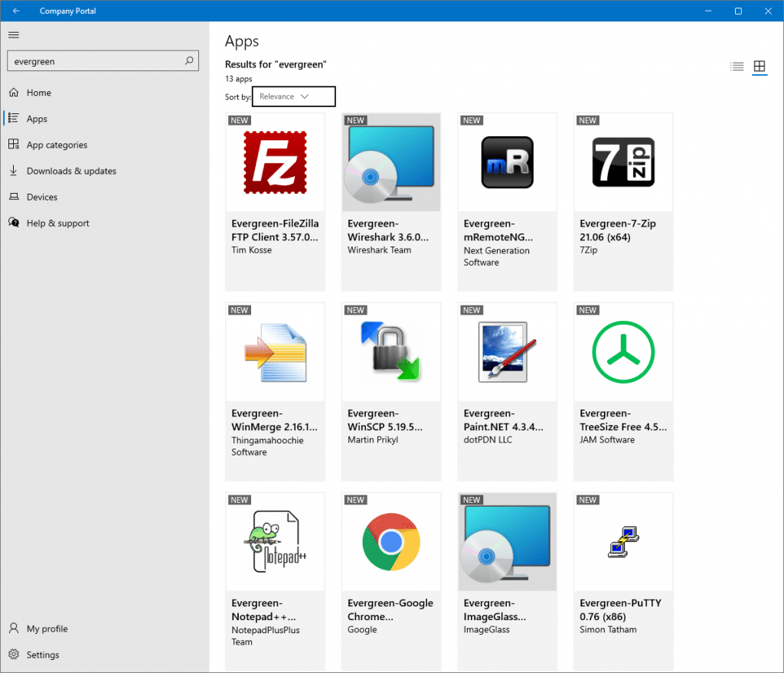The width and height of the screenshot is (784, 673).
Task: Click the Evergreen-ImageGlass title text
Action: pos(495,609)
